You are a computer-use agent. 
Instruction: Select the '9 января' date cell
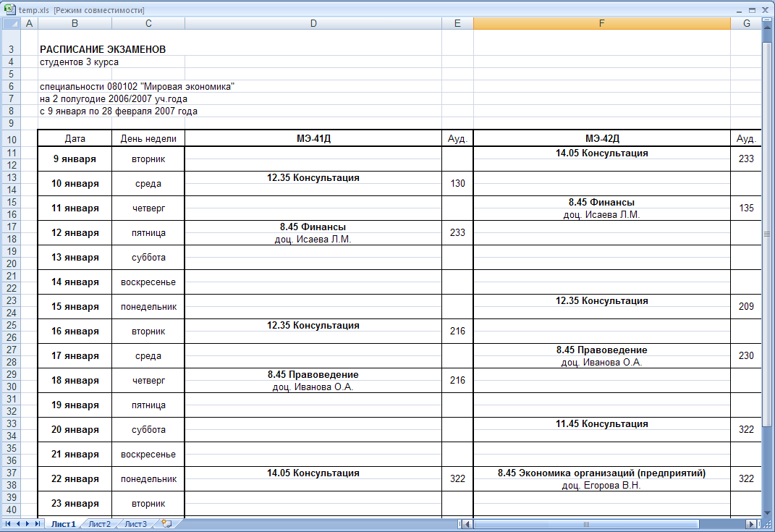(x=75, y=159)
